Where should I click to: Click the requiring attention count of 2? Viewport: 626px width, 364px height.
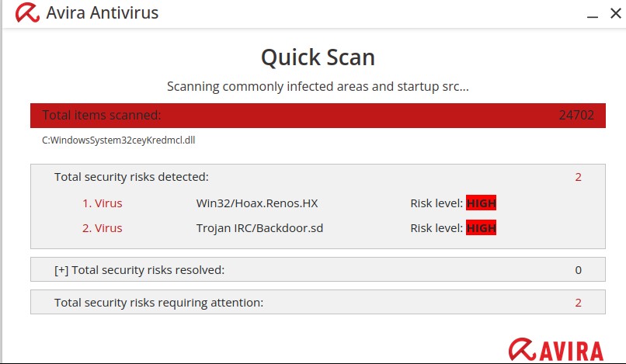pos(578,302)
